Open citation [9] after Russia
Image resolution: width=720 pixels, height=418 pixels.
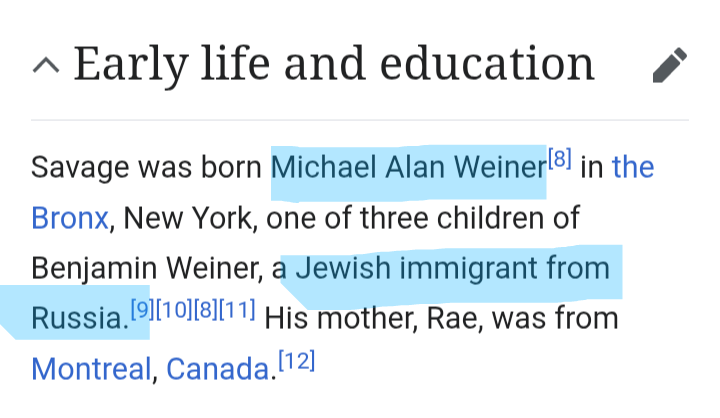tap(141, 310)
